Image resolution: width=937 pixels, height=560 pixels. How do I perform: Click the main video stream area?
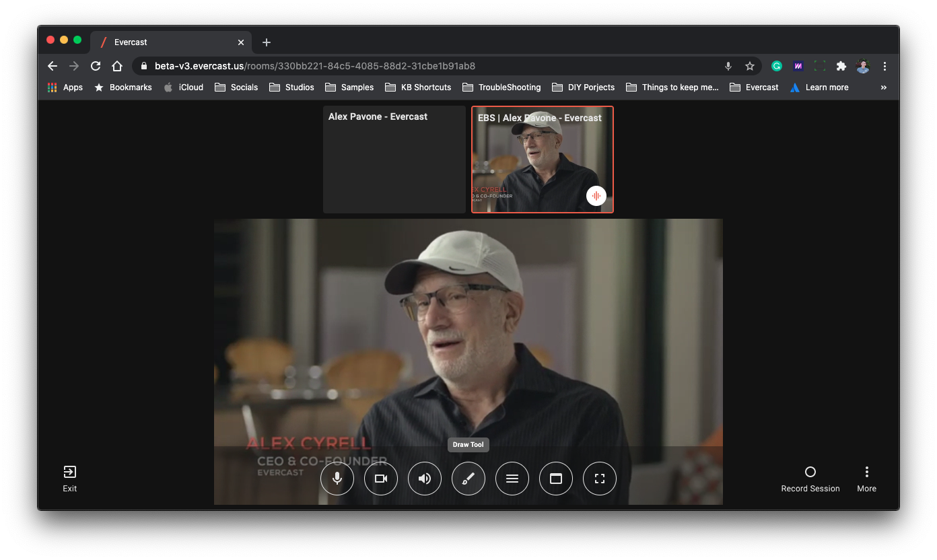(x=468, y=361)
